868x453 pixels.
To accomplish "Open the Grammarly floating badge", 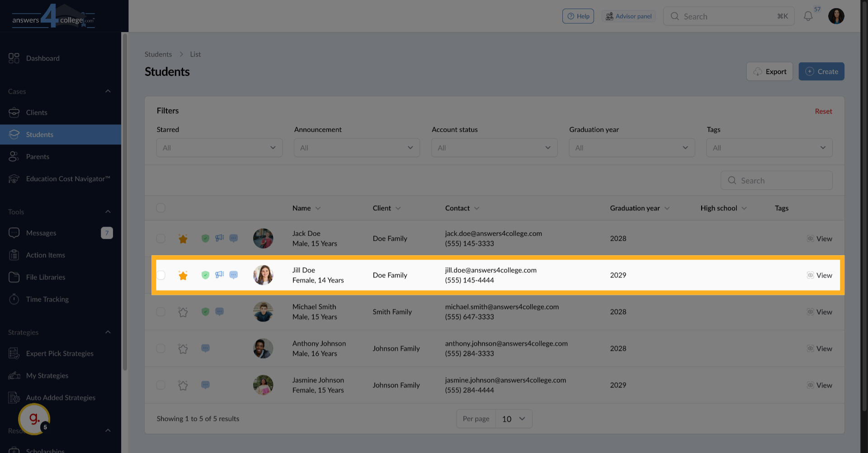I will [34, 419].
